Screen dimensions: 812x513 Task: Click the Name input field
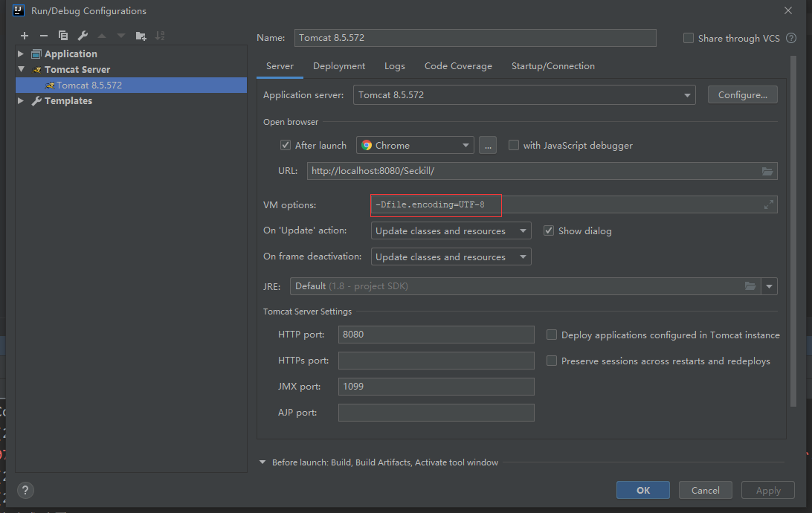[x=475, y=38]
